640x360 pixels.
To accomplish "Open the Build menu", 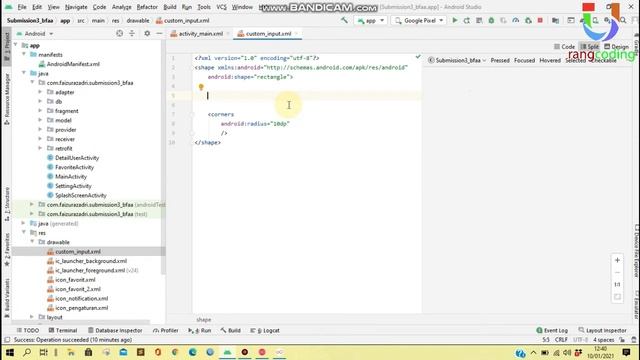I will coord(170,7).
